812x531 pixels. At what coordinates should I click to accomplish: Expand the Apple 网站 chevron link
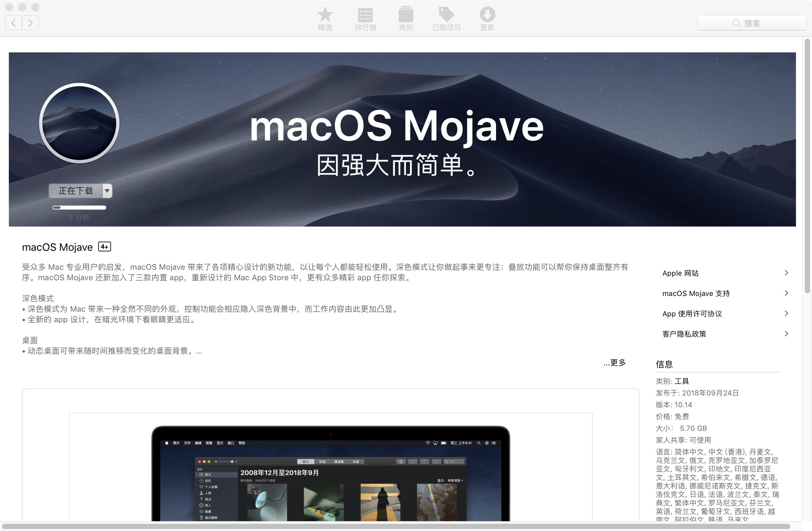point(786,273)
